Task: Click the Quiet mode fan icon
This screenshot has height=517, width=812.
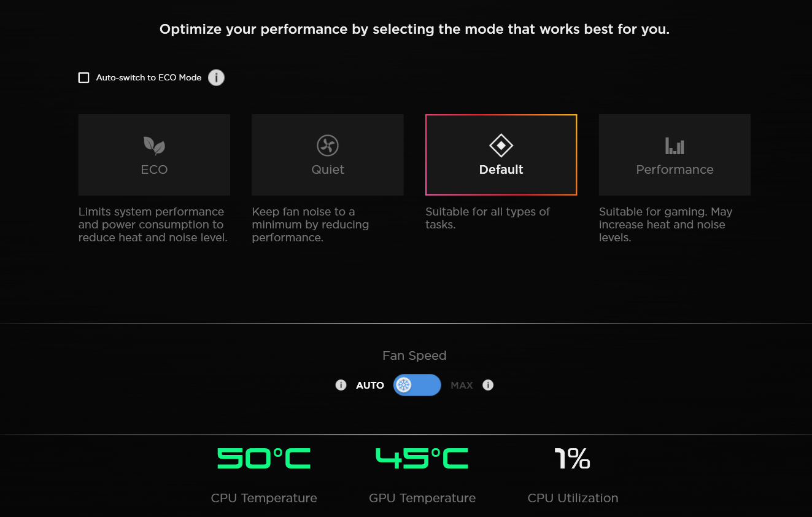Action: (328, 146)
